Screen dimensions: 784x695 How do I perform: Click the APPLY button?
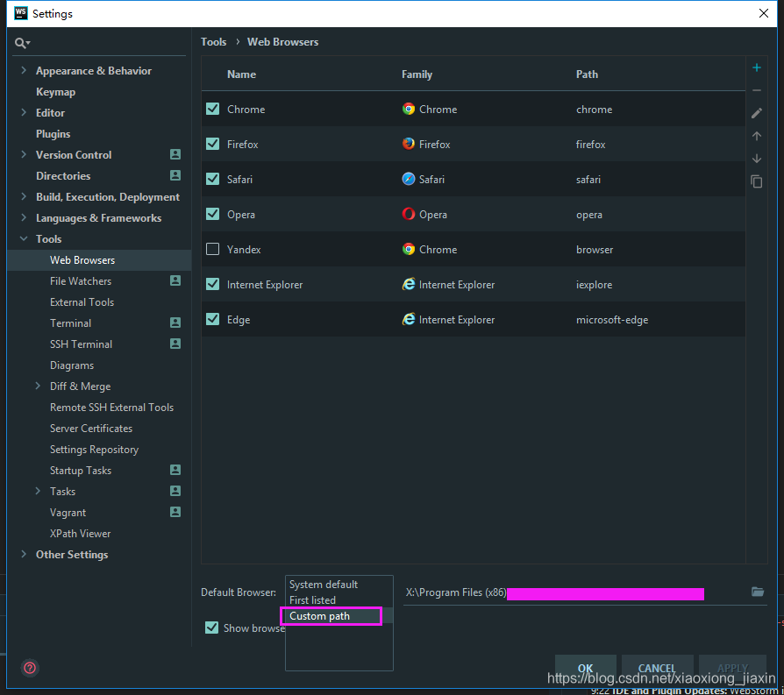coord(732,668)
